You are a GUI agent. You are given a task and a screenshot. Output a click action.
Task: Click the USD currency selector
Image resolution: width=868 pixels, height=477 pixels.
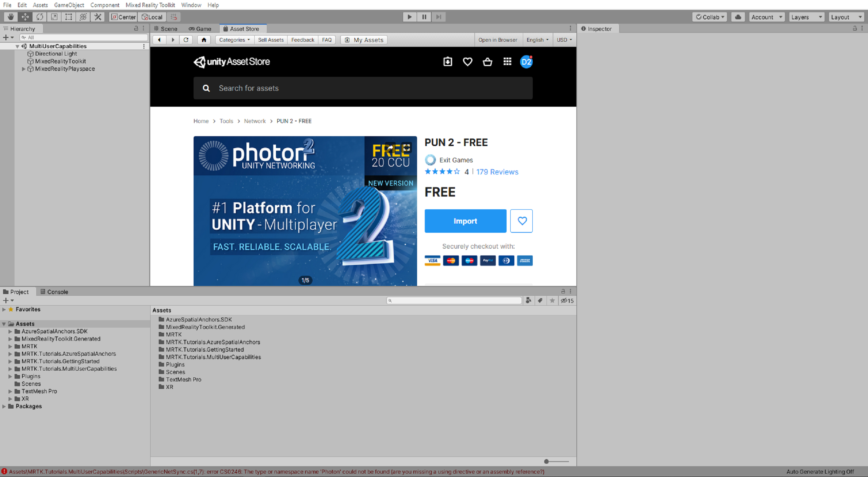point(563,39)
